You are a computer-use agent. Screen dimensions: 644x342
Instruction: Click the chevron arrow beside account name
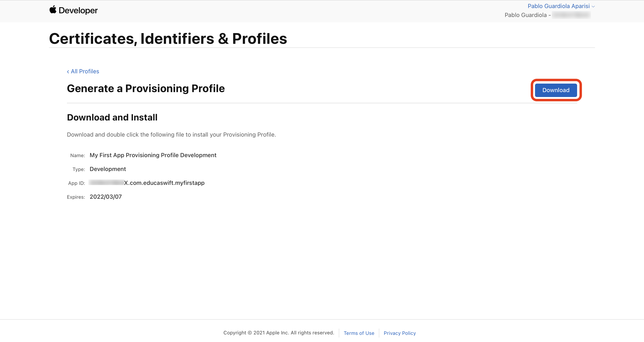[x=593, y=6]
